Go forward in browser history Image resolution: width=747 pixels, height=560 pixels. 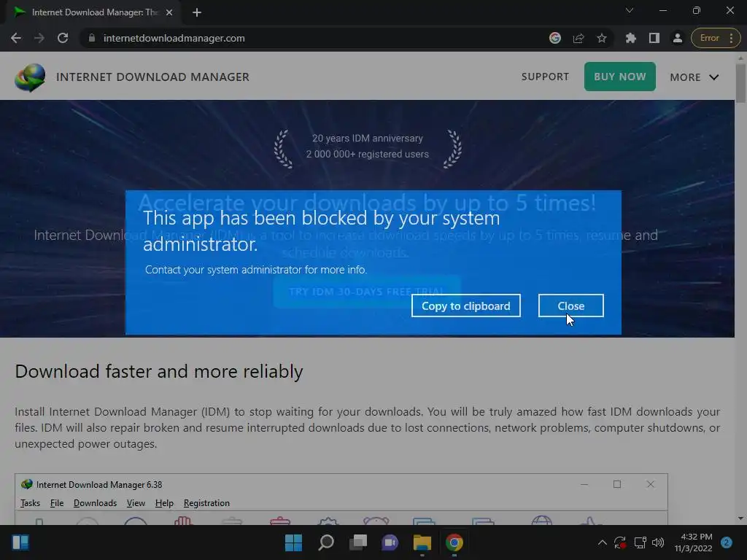tap(39, 38)
